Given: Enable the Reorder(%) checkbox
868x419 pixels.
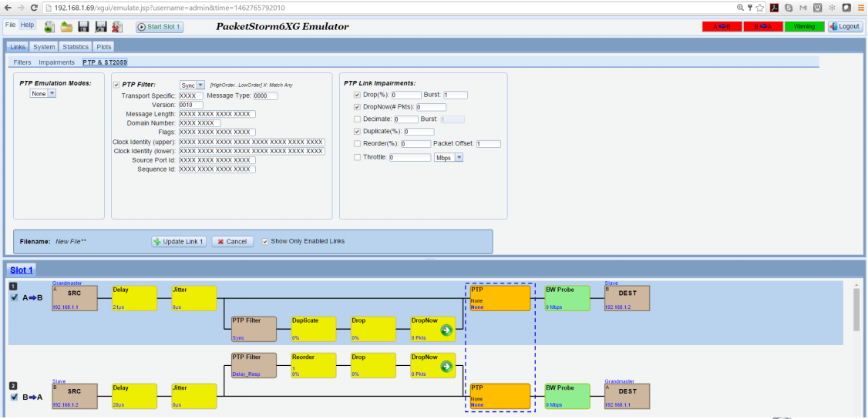Looking at the screenshot, I should coord(357,144).
